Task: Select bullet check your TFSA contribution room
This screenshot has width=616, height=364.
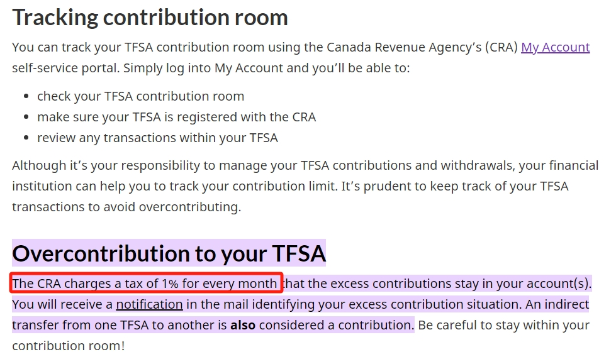Action: tap(141, 96)
